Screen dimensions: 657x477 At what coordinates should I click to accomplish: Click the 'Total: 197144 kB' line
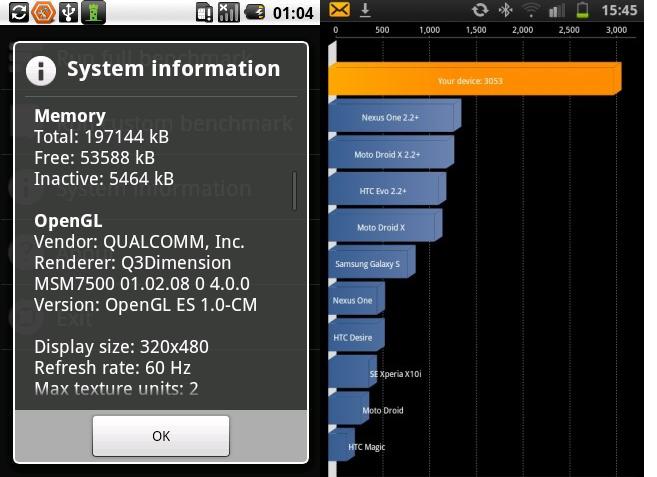point(101,137)
